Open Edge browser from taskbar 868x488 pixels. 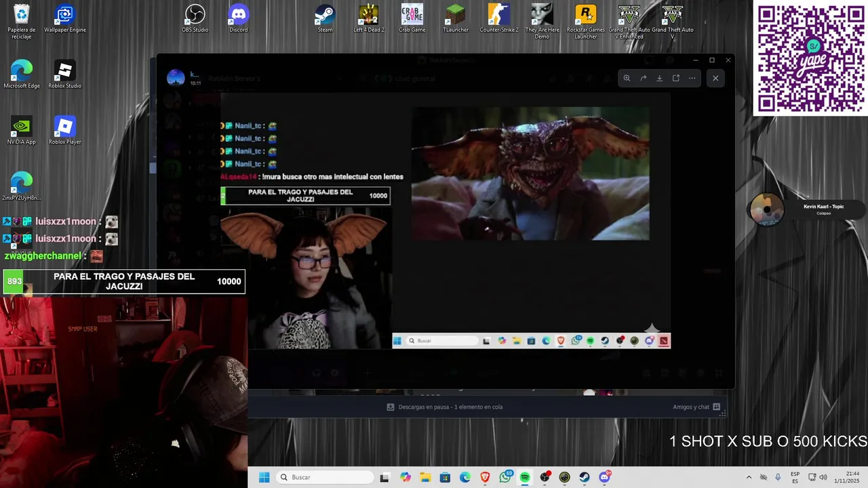pyautogui.click(x=465, y=477)
